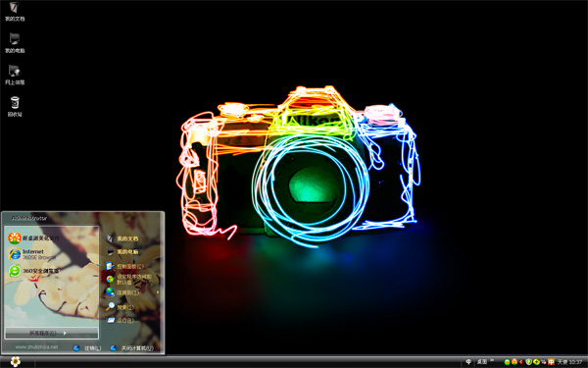Open the 网上邻居 desktop icon

tap(15, 75)
